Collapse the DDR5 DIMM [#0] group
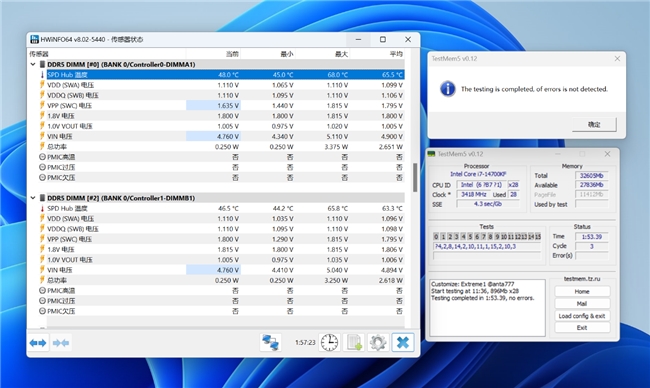Viewport: 650px width, 388px height. 33,64
